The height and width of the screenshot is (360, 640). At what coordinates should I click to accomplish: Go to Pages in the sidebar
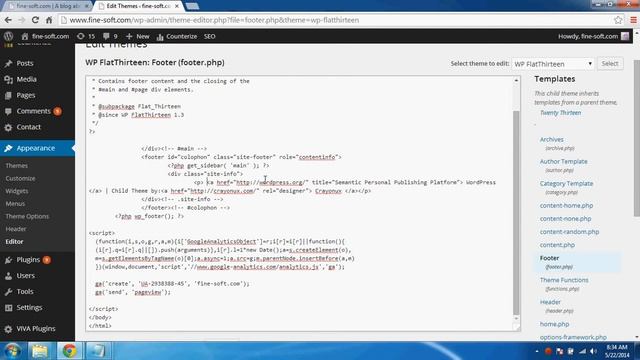coord(26,95)
